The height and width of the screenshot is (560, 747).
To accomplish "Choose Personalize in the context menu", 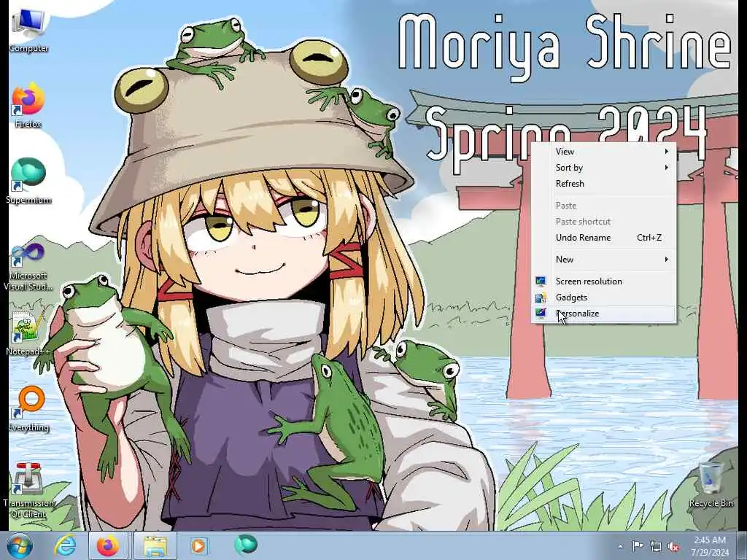I will pos(603,314).
